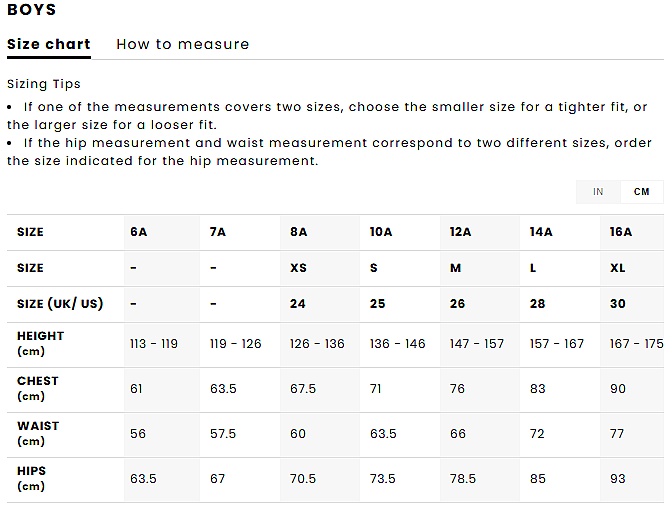This screenshot has width=672, height=510.
Task: Click the 12A size column header
Action: pos(460,232)
